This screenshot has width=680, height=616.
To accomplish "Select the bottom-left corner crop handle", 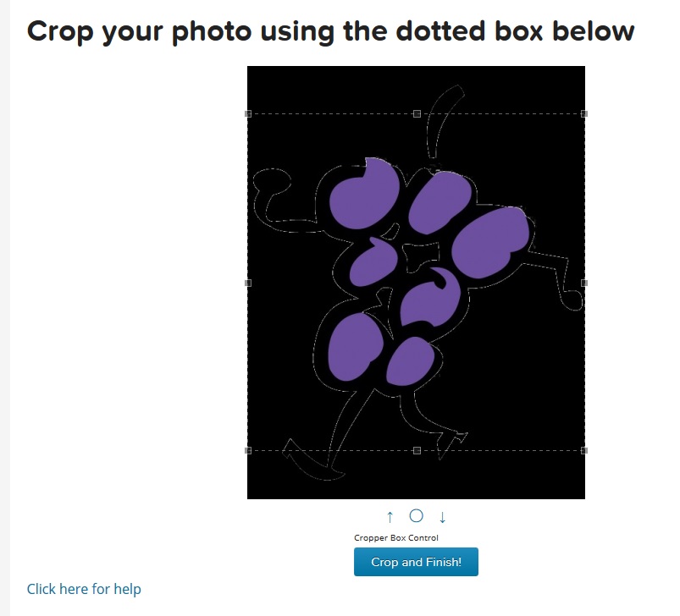I will (248, 450).
